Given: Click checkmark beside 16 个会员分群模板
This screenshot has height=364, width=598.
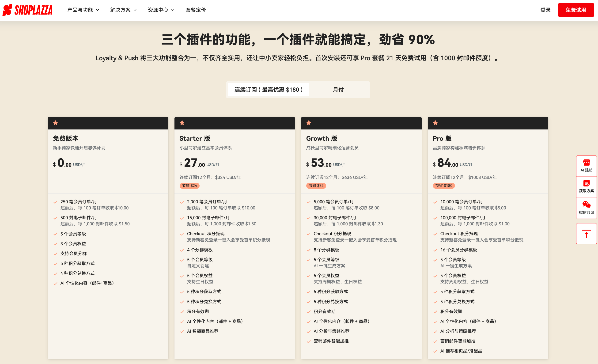Looking at the screenshot, I should coord(435,250).
